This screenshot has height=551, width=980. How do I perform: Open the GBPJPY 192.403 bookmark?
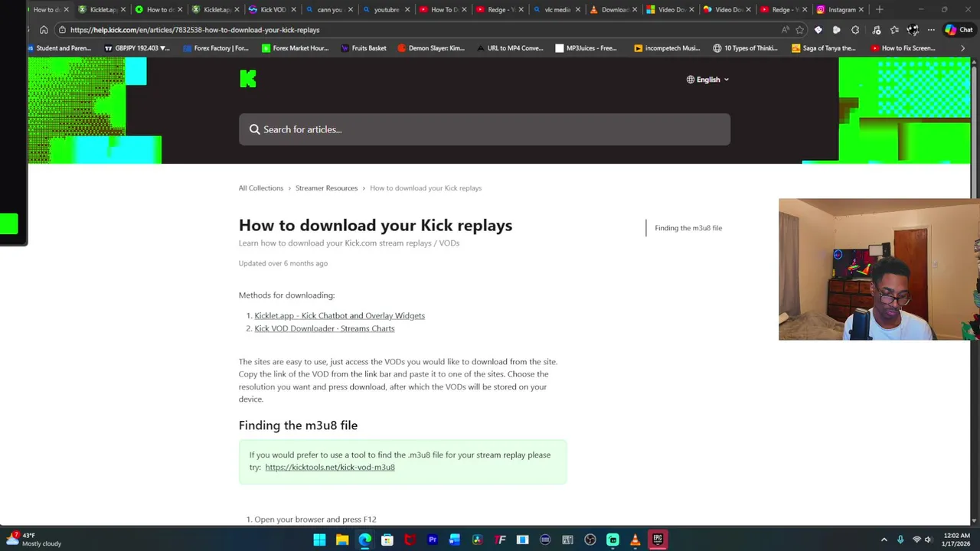tap(137, 47)
